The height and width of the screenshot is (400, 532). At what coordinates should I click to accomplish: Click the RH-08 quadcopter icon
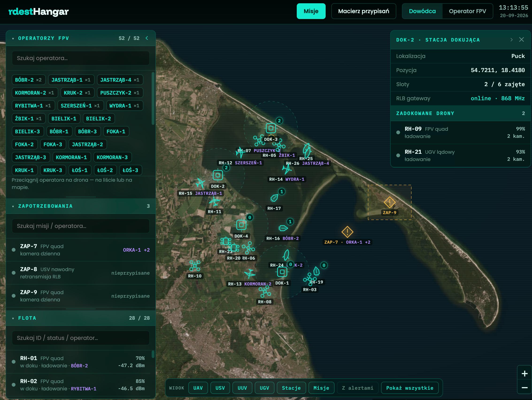click(265, 292)
